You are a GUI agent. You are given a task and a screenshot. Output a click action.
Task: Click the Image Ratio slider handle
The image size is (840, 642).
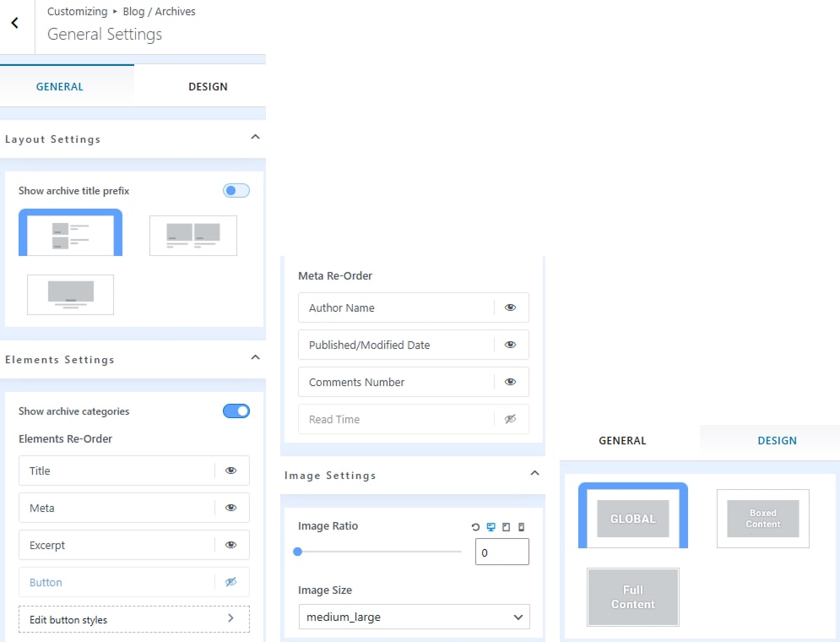tap(297, 552)
